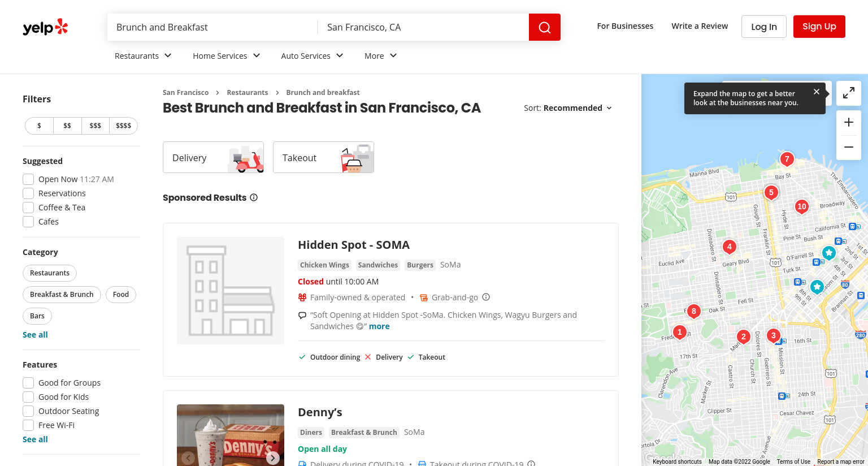Viewport: 868px width, 466px height.
Task: Expand the Restaurants nav menu
Action: (x=143, y=55)
